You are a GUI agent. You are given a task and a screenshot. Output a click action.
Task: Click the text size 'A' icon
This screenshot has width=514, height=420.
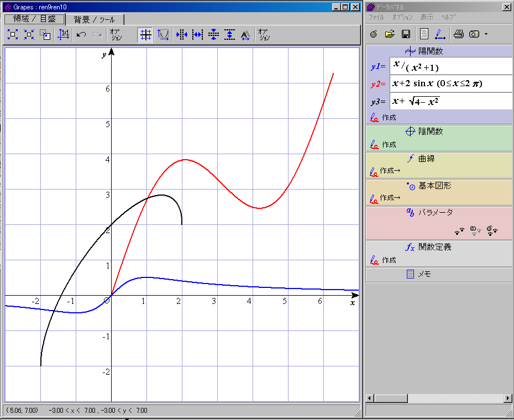pyautogui.click(x=245, y=35)
